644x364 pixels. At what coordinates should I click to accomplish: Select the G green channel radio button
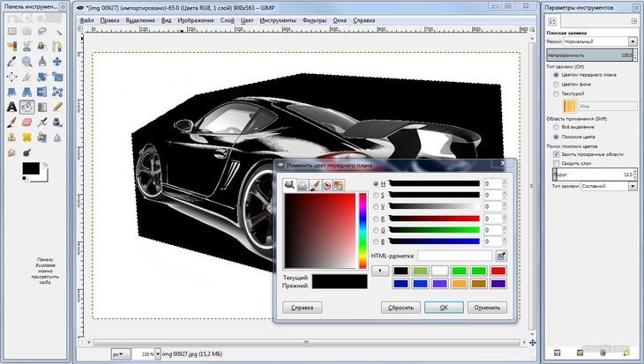(376, 230)
